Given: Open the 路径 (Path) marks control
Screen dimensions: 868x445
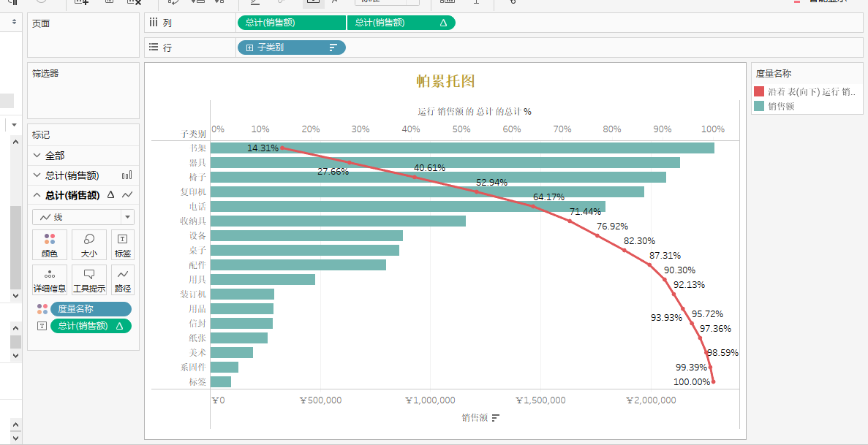Looking at the screenshot, I should click(x=122, y=279).
